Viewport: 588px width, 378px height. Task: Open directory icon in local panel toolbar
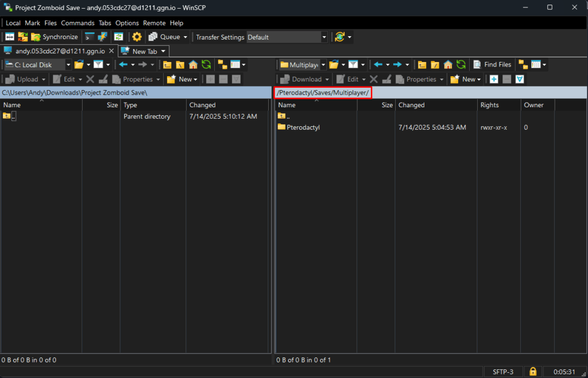click(79, 65)
